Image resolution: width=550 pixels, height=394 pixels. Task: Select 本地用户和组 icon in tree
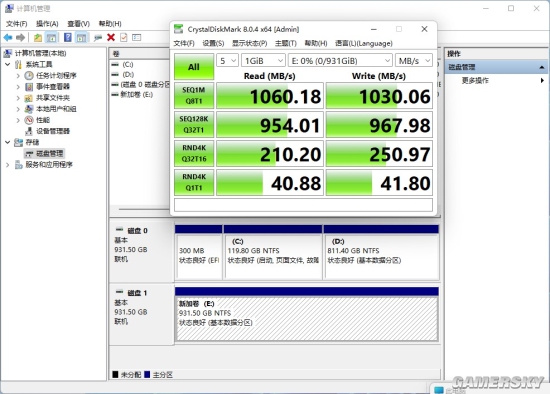tap(29, 109)
